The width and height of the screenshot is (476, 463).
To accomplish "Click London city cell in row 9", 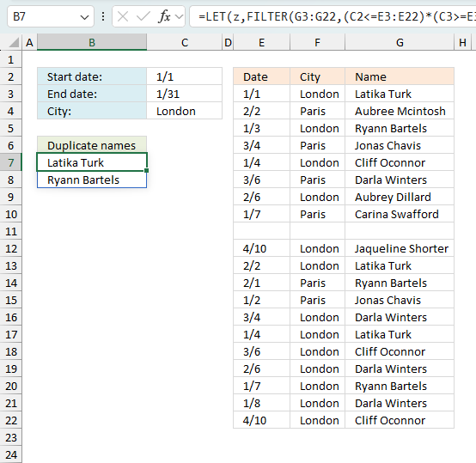I will click(317, 198).
